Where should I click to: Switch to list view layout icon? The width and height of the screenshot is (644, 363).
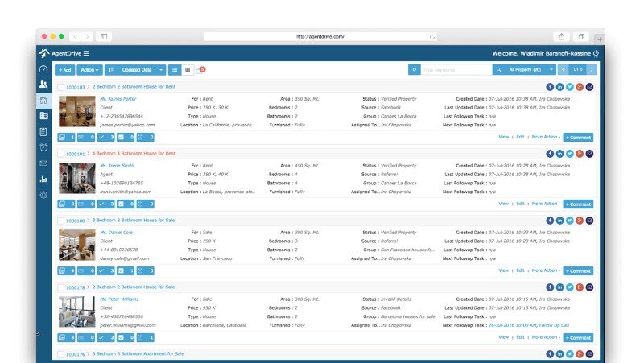pos(175,70)
